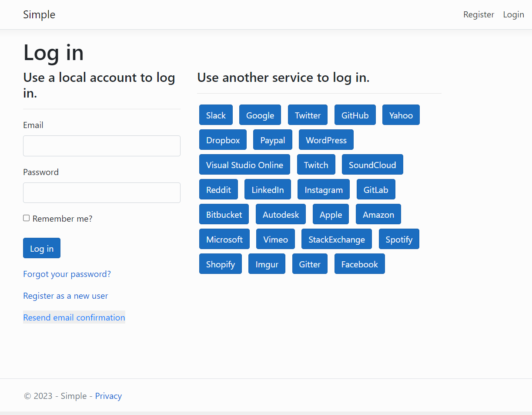Click the Visual Studio Online button
This screenshot has width=532, height=415.
[x=244, y=165]
